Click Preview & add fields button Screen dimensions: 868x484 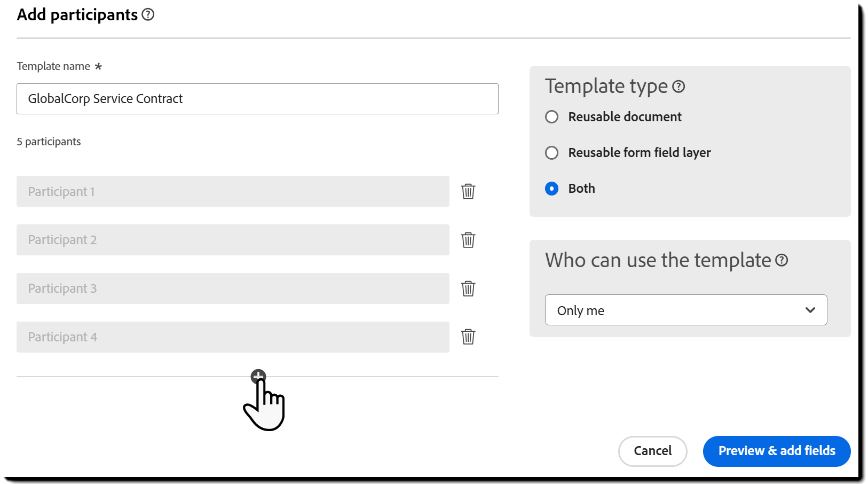click(x=776, y=451)
